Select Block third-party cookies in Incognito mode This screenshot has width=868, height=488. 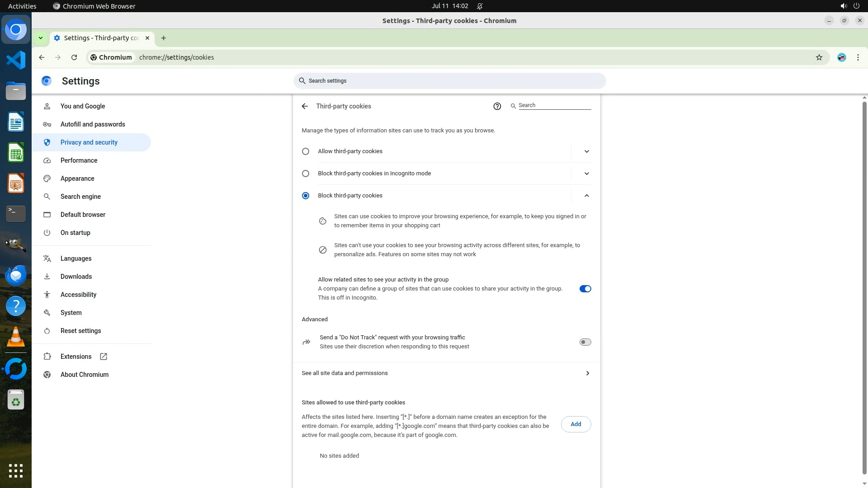[306, 174]
